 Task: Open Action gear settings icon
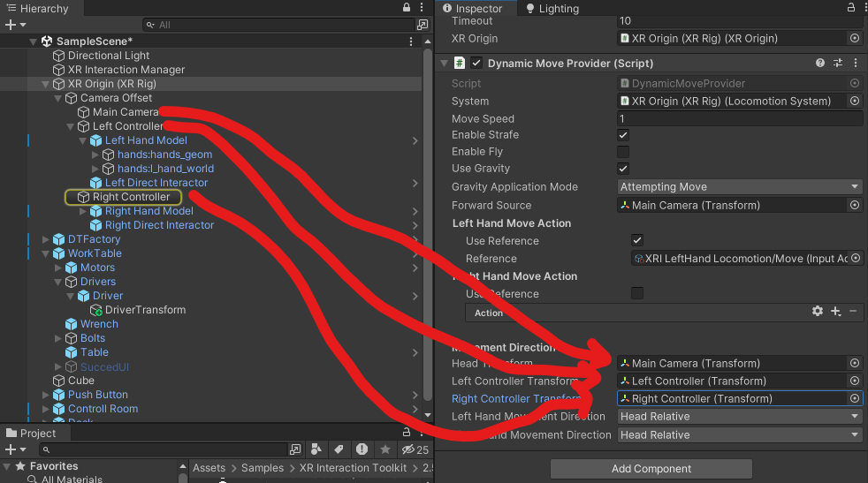click(x=817, y=312)
